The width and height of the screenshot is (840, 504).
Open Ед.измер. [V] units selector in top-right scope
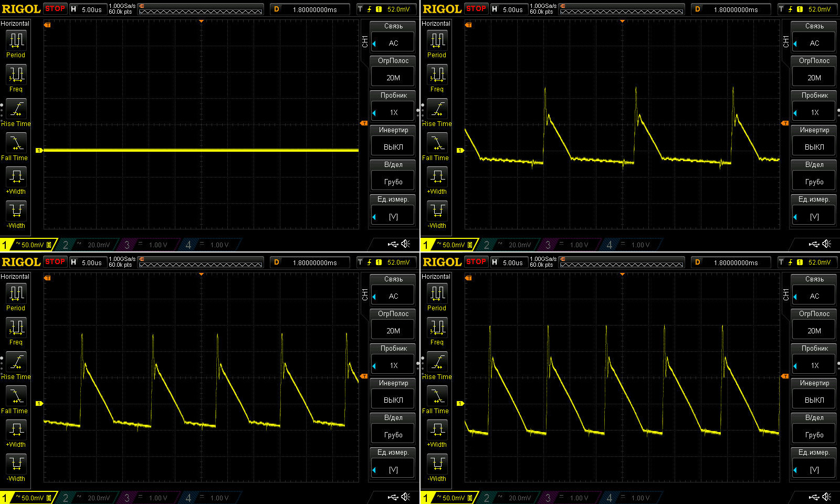click(814, 216)
